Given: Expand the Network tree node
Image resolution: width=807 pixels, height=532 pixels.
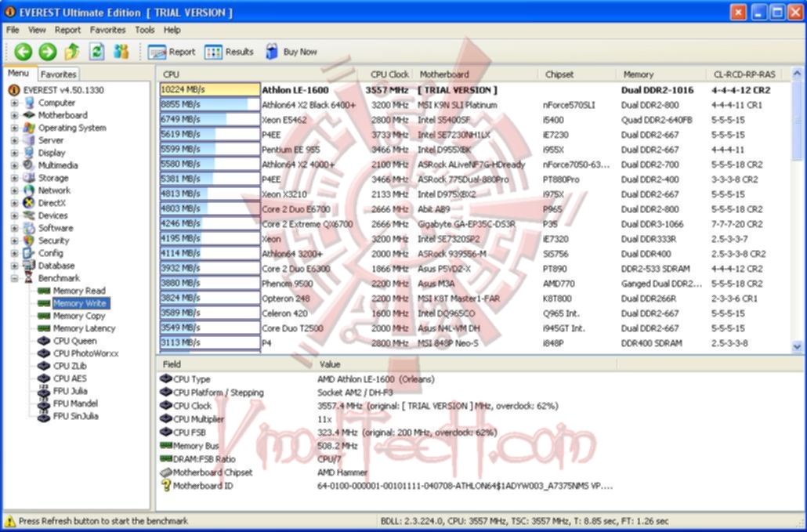Looking at the screenshot, I should [14, 190].
